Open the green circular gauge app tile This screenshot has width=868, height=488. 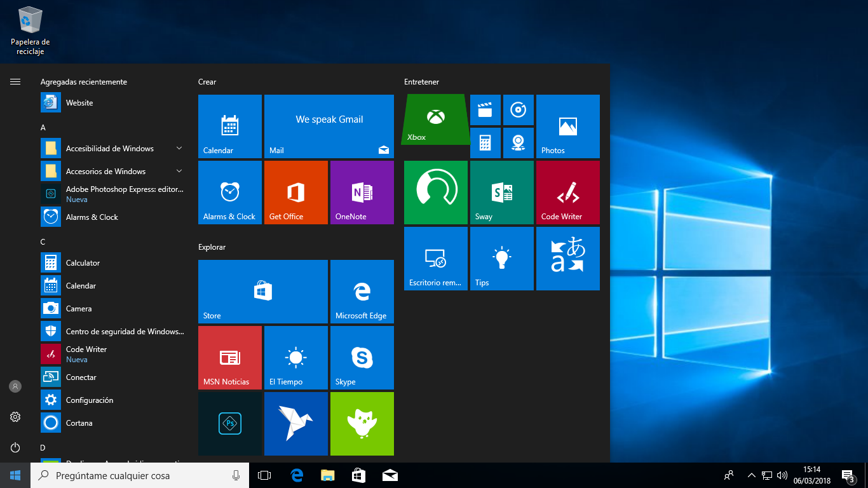point(436,193)
